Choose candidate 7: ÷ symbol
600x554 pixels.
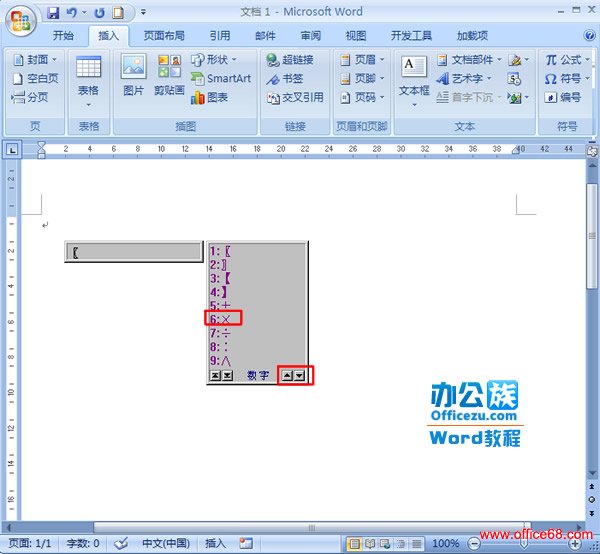(220, 333)
